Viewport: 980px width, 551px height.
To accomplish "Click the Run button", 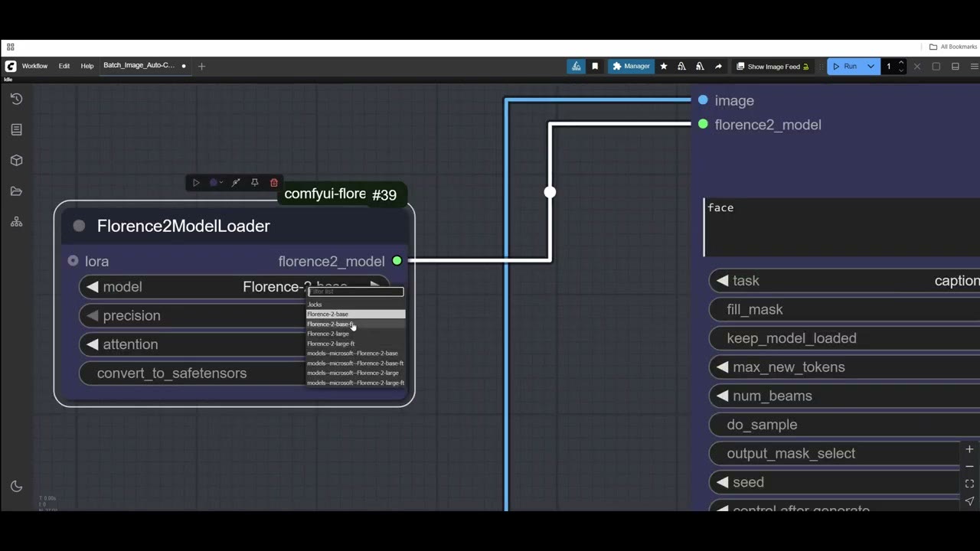I will pyautogui.click(x=845, y=67).
